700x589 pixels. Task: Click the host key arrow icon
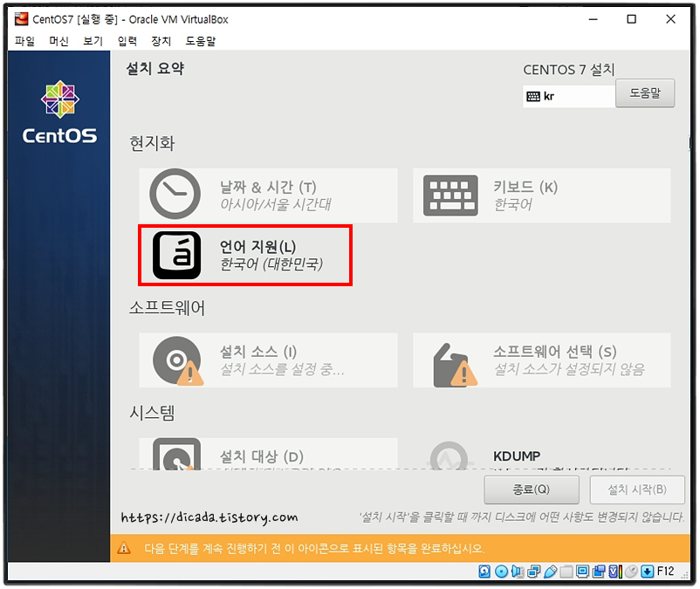click(x=648, y=572)
